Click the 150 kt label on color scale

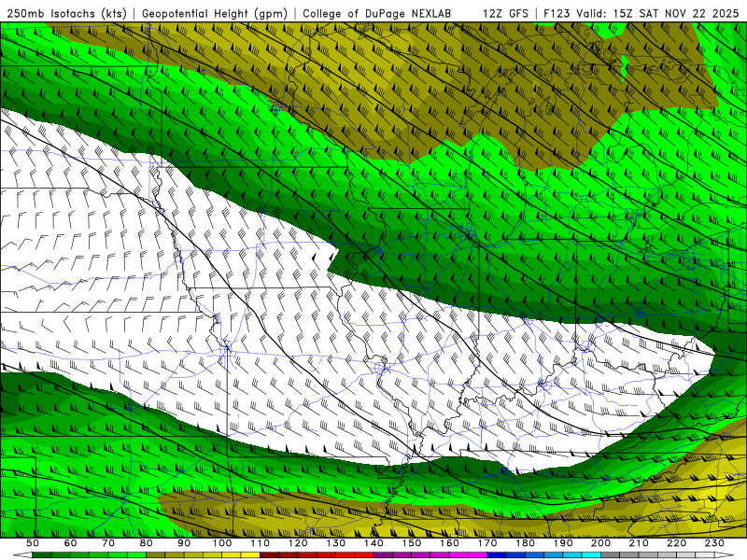(x=412, y=543)
